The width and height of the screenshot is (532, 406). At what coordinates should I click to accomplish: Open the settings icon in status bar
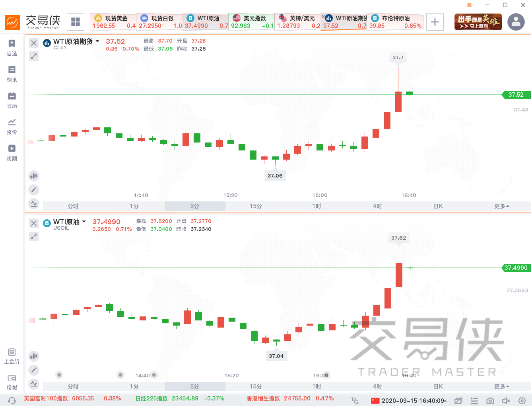click(x=522, y=400)
